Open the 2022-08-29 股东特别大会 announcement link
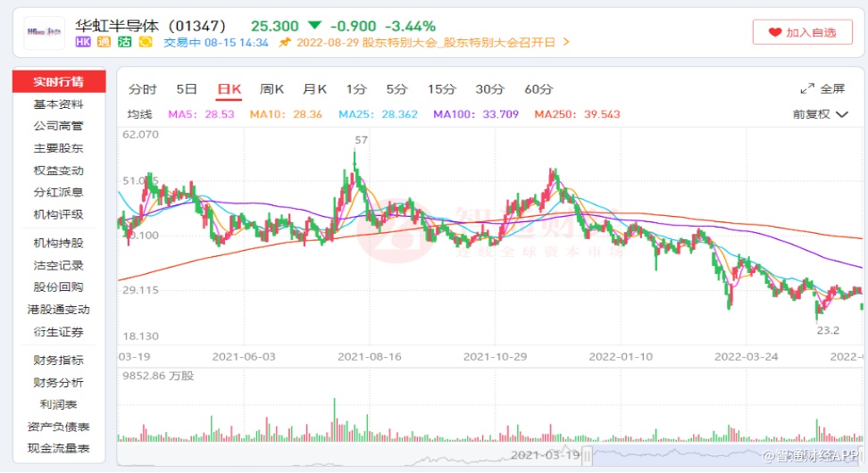Screen dimensions: 868x473 [425, 43]
